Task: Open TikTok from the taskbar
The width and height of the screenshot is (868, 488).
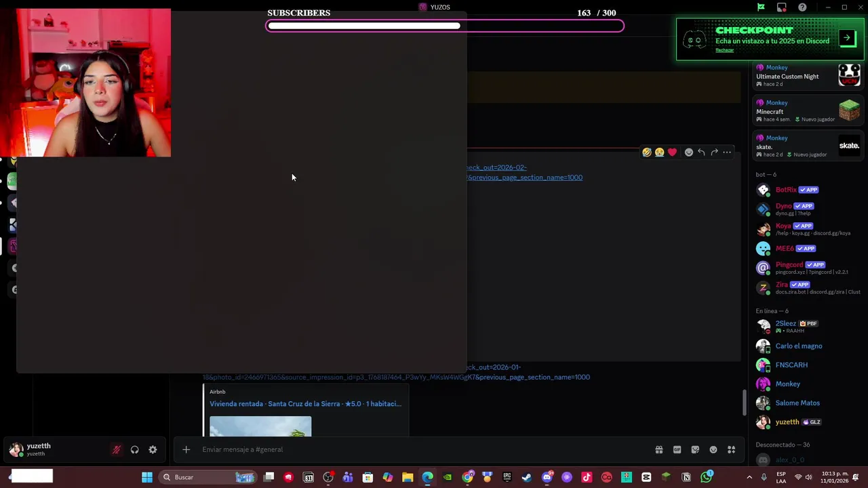Action: pyautogui.click(x=587, y=477)
